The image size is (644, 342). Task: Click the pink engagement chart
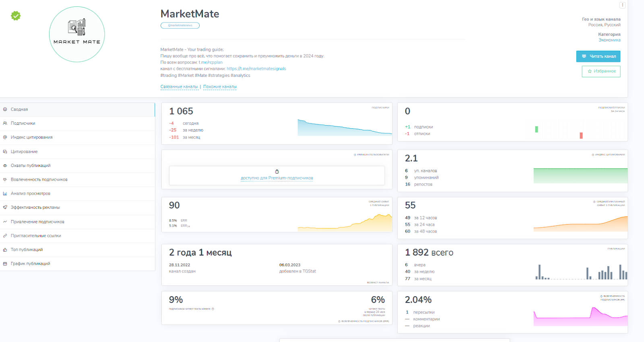580,317
